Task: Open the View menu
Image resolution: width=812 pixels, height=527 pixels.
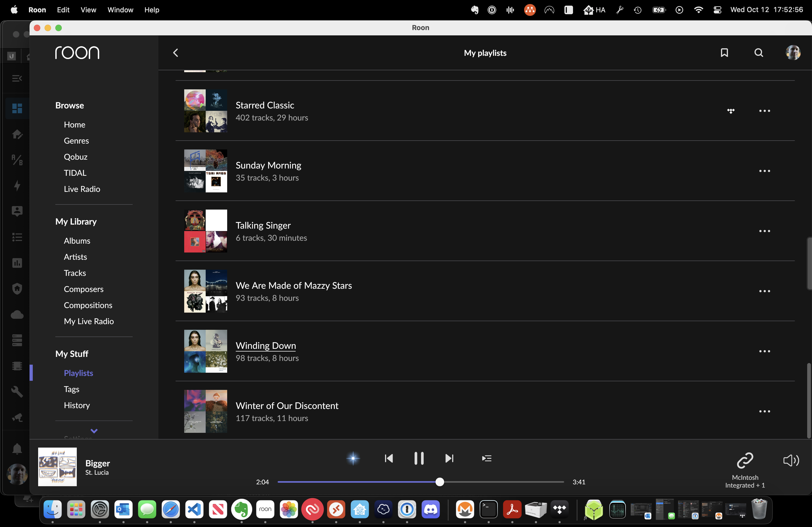Action: pos(88,10)
